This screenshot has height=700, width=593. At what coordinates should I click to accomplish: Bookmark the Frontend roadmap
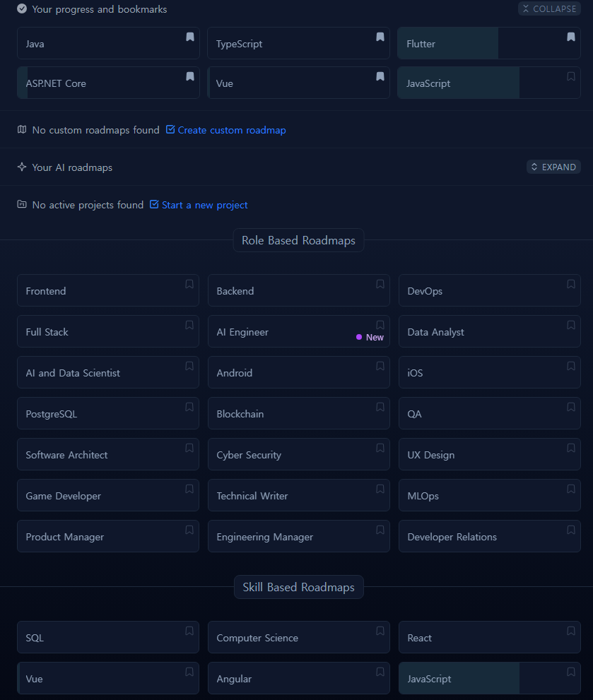tap(189, 285)
